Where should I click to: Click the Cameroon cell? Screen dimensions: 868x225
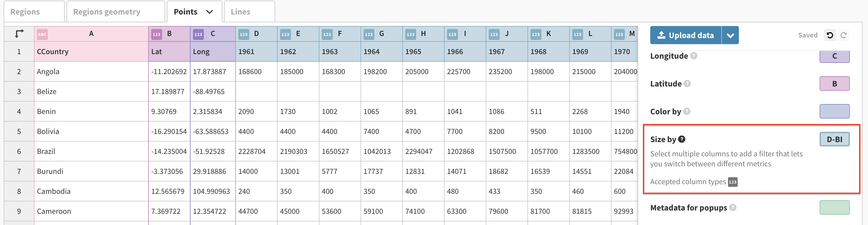point(91,211)
